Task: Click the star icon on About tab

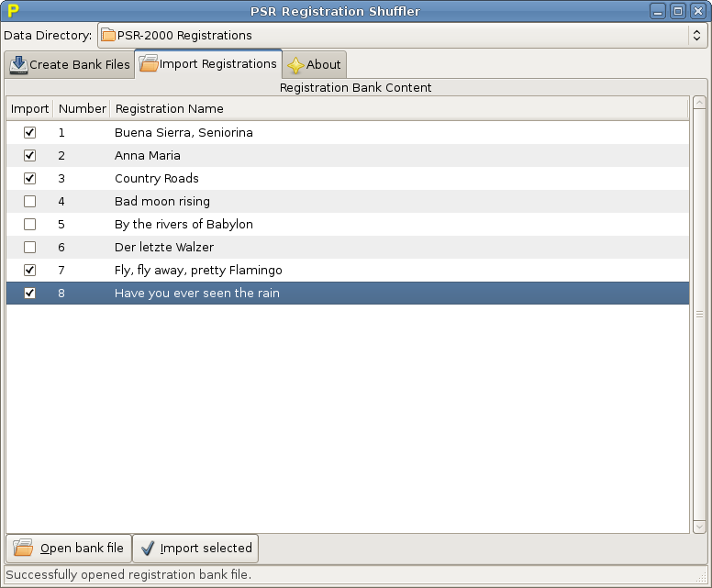Action: (x=295, y=65)
